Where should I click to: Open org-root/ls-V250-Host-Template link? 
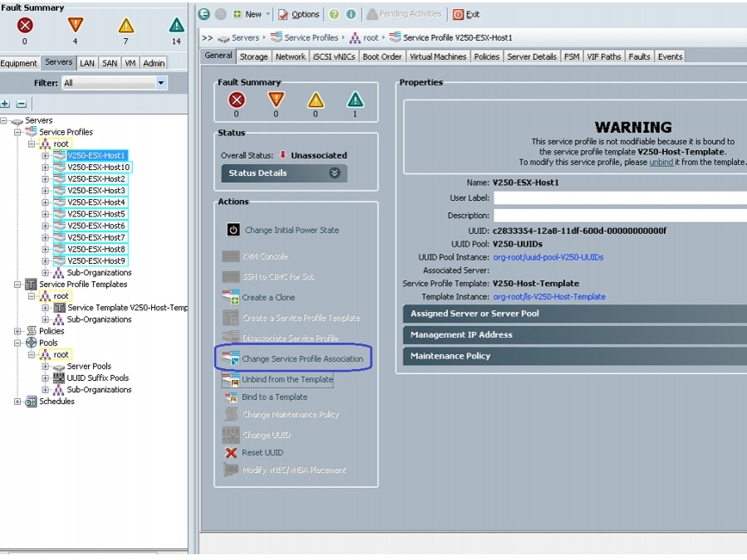point(549,297)
